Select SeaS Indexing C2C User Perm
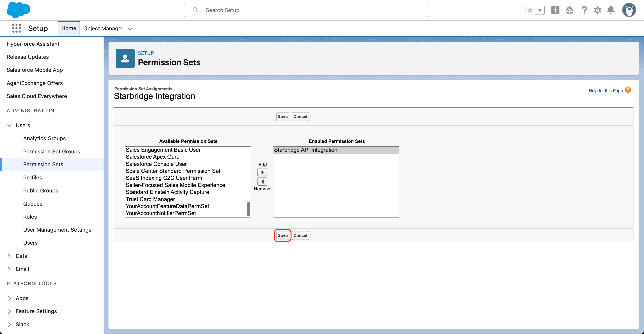This screenshot has width=644, height=334. (186, 178)
